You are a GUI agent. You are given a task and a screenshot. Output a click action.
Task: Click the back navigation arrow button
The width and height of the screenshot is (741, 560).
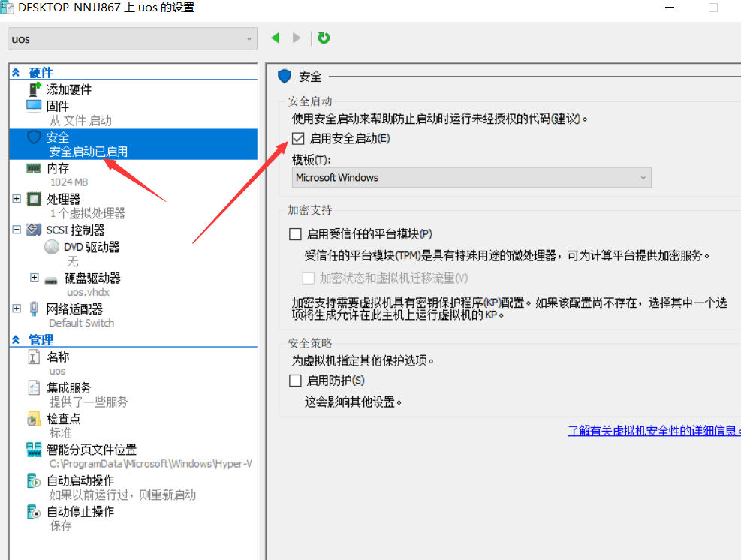[276, 37]
